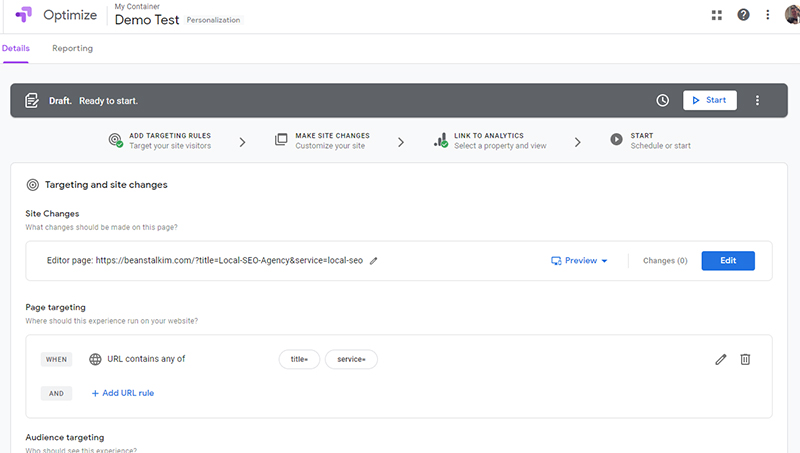Open the schedule clock icon

pos(662,100)
